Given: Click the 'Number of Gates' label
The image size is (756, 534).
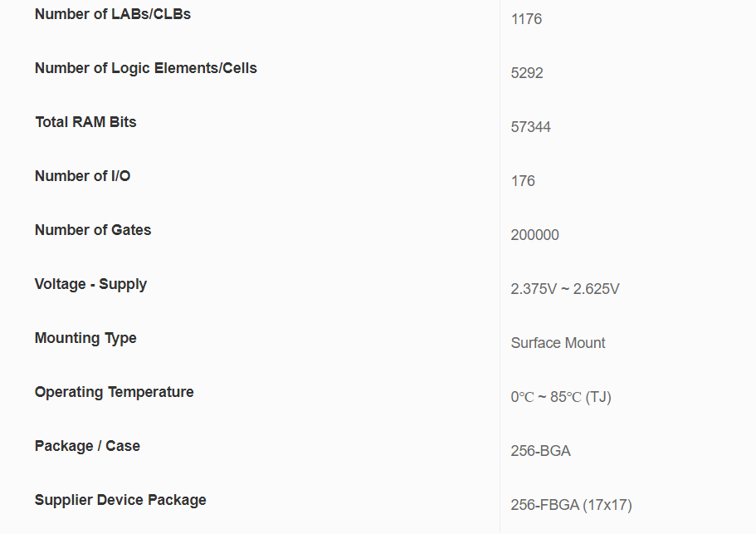Looking at the screenshot, I should (93, 230).
